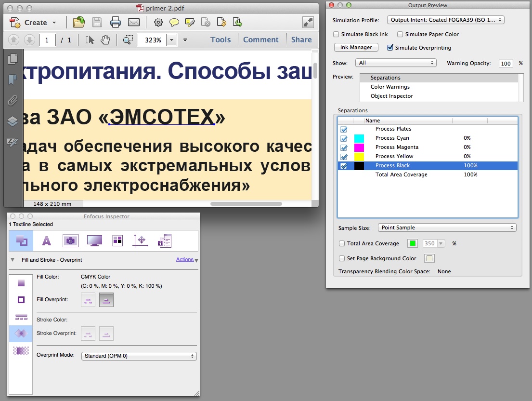Open Sample Size dropdown

coord(447,227)
